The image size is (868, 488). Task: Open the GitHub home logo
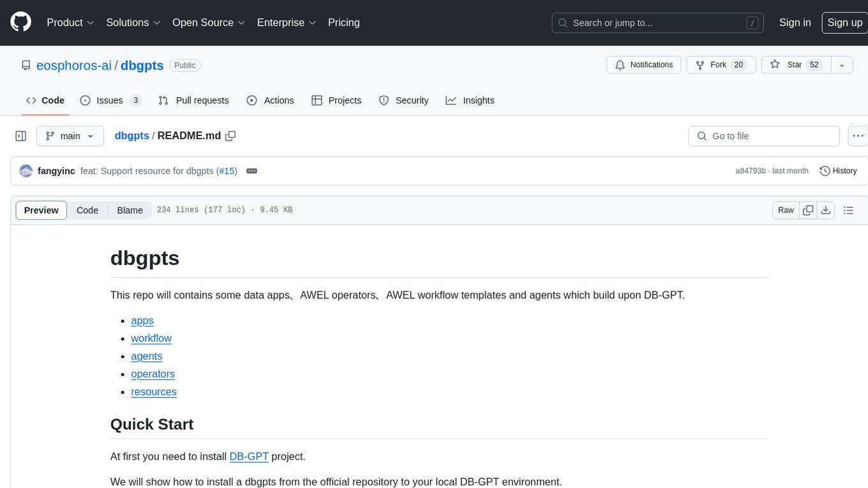[20, 22]
